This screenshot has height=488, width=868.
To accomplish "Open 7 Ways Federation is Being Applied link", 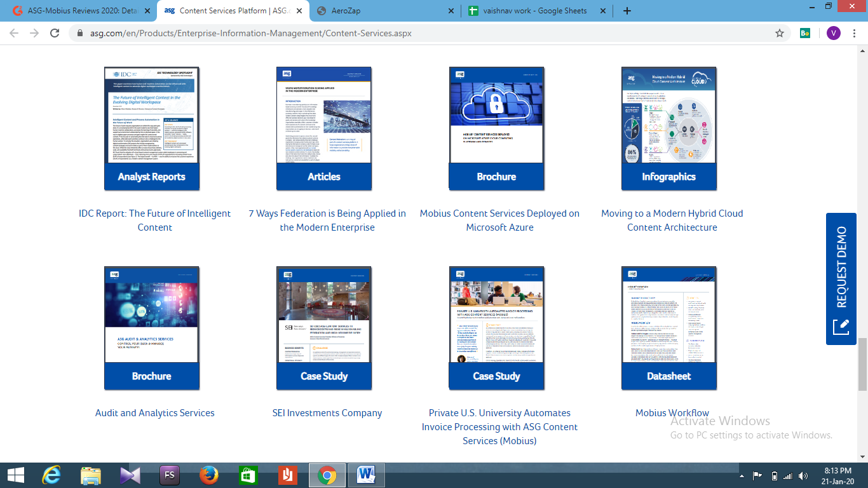I will click(x=327, y=220).
